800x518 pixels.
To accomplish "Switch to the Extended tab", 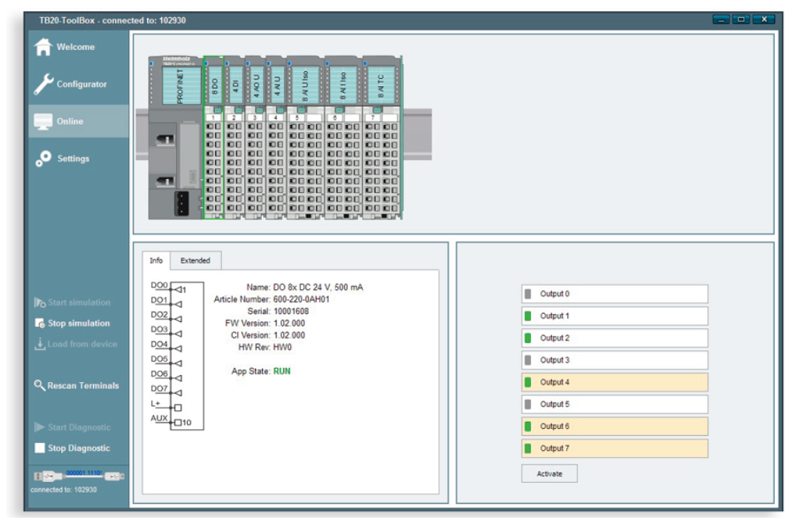I will [195, 260].
